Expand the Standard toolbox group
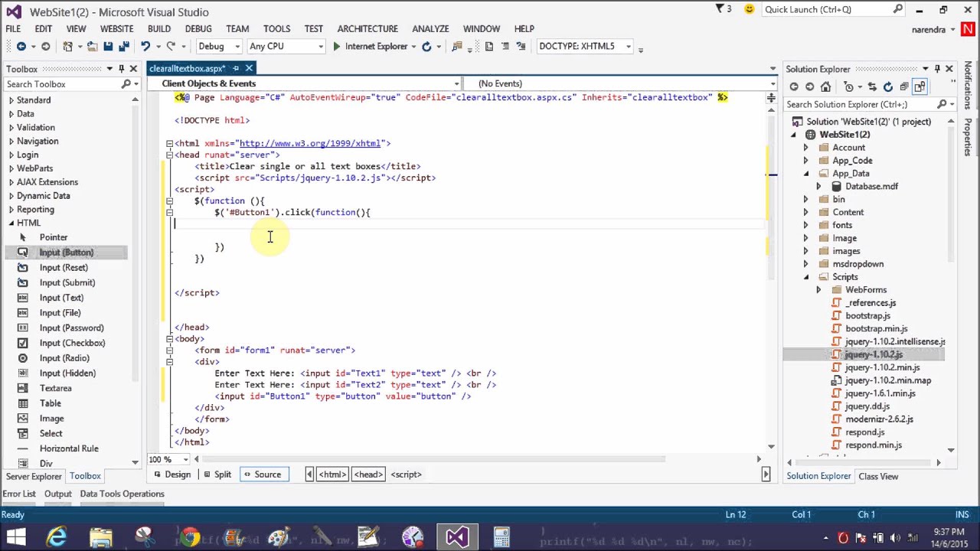 [11, 100]
